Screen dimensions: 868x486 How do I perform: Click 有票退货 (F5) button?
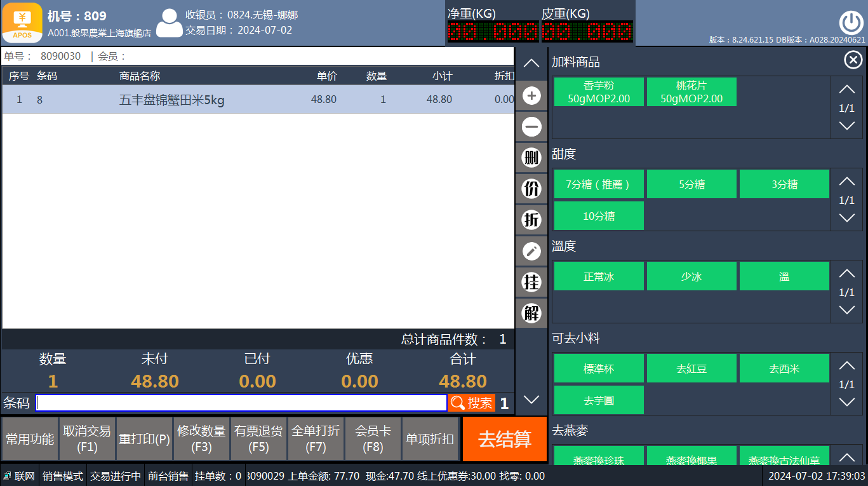tap(258, 439)
